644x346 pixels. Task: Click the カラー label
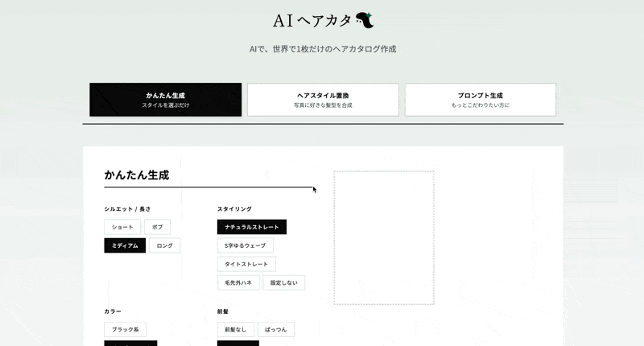113,311
